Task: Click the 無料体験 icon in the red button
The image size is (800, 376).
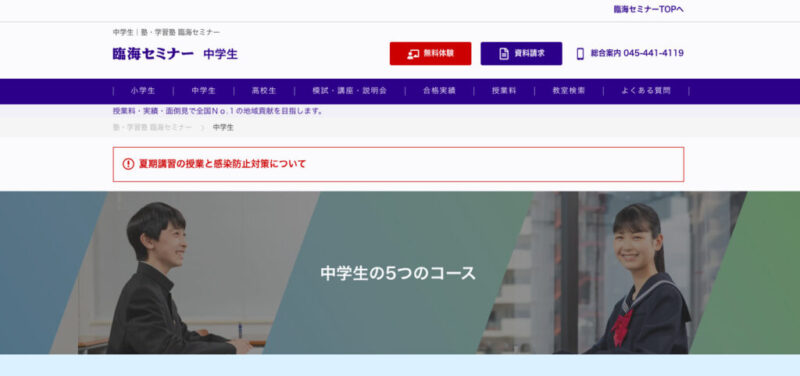Action: pos(413,54)
